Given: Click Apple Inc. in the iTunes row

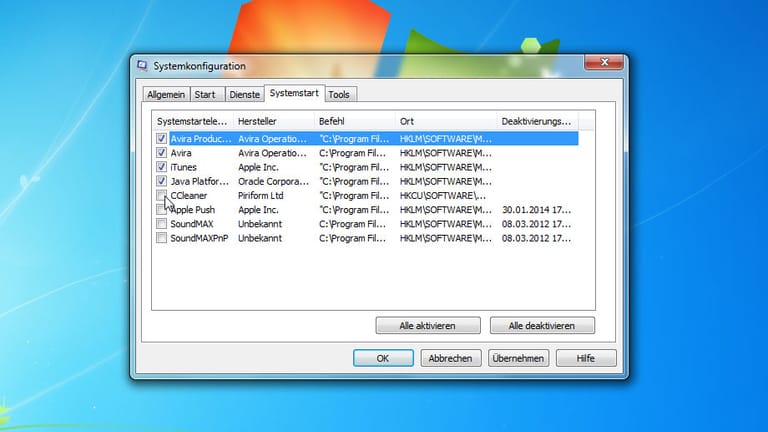Looking at the screenshot, I should [258, 167].
